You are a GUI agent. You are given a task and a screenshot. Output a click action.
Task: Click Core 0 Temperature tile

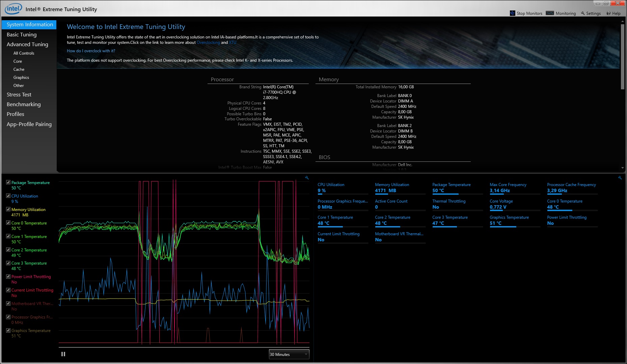572,204
